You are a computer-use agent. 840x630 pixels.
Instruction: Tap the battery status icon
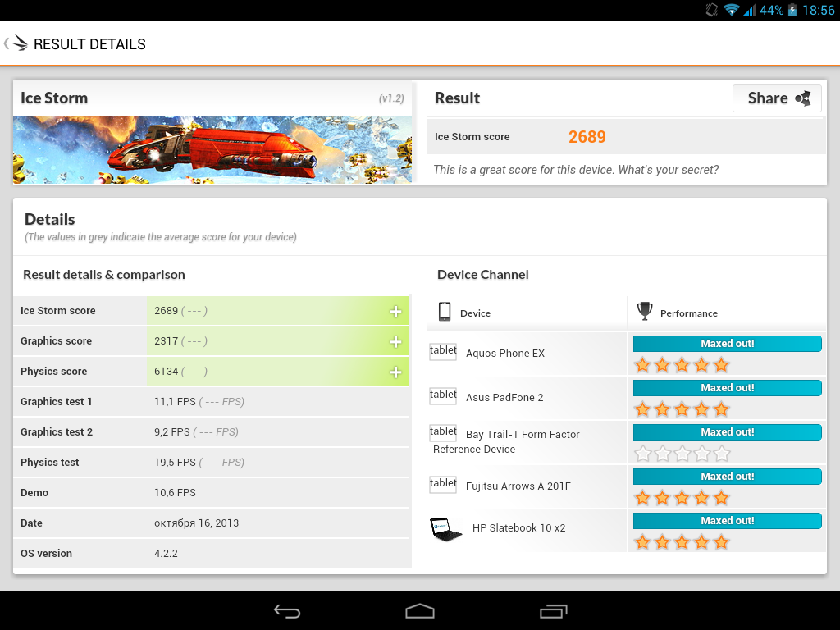point(792,10)
